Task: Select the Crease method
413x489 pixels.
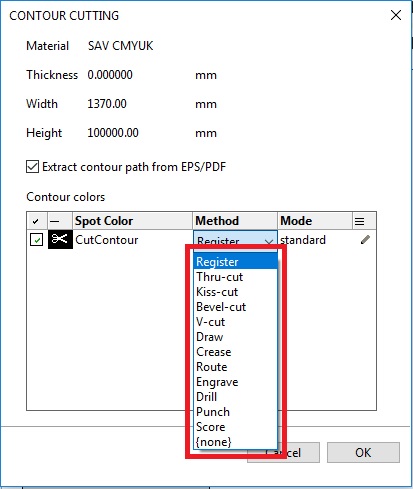Action: [235, 352]
